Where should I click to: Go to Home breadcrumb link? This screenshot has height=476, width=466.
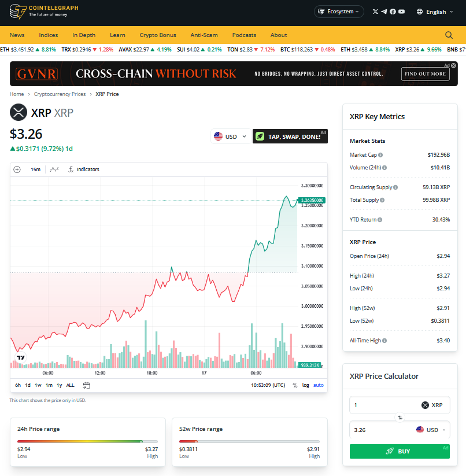point(17,94)
